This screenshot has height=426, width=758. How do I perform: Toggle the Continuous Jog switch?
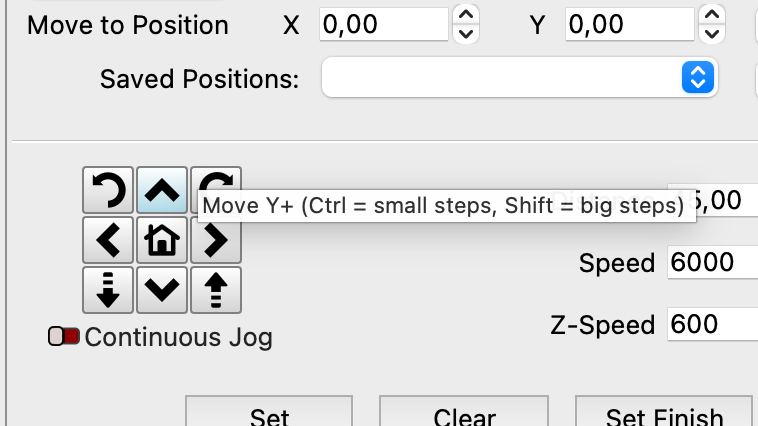(64, 337)
